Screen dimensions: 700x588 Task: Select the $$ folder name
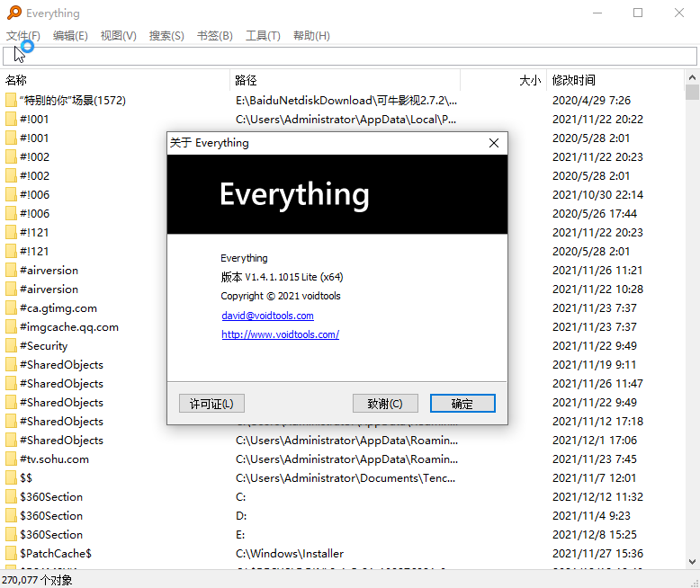[x=26, y=477]
